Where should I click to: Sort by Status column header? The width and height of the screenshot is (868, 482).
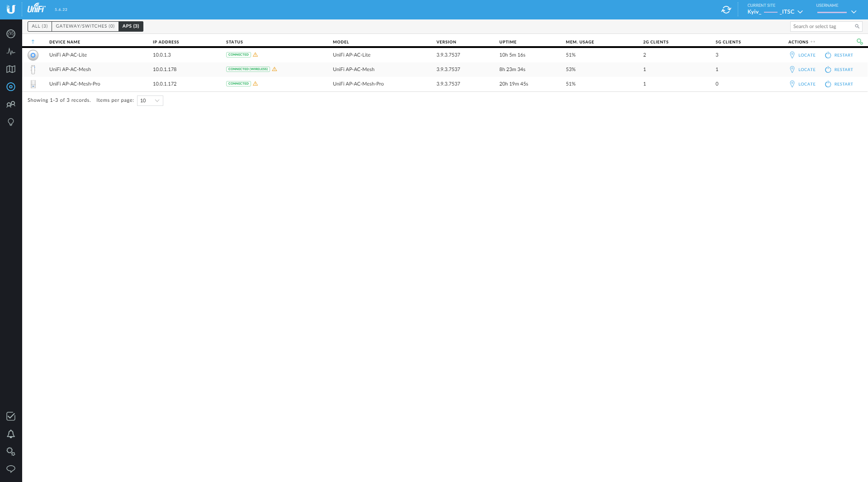pyautogui.click(x=234, y=42)
